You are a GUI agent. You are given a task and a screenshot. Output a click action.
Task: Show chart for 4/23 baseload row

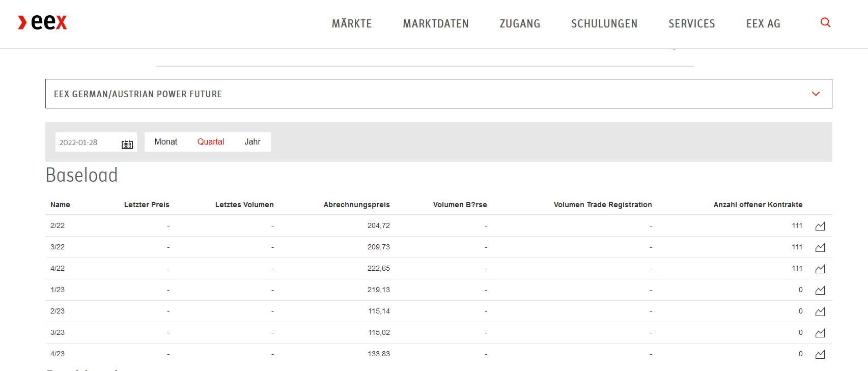820,354
